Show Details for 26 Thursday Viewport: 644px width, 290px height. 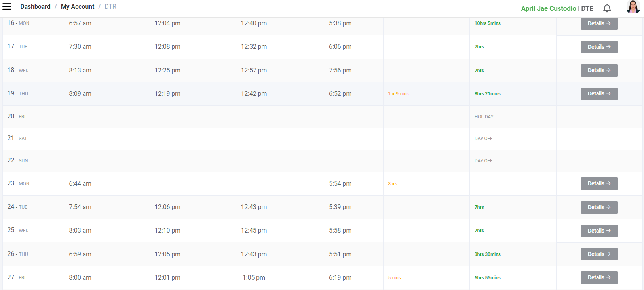click(599, 254)
